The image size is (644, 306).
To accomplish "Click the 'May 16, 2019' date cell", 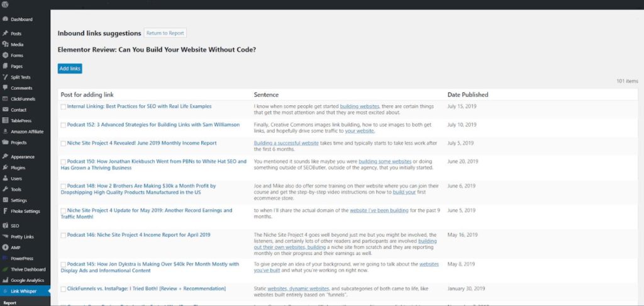I will 462,235.
